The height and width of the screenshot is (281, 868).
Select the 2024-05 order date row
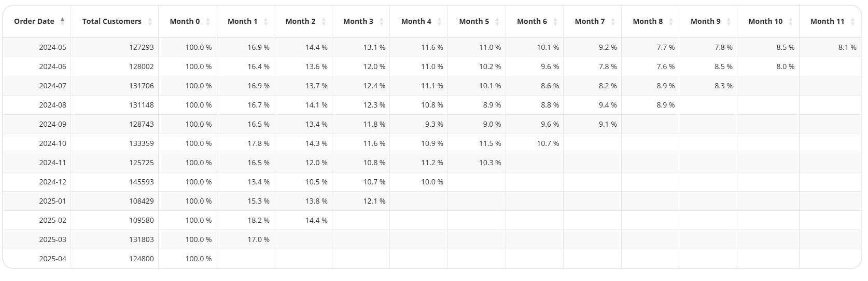click(x=432, y=47)
